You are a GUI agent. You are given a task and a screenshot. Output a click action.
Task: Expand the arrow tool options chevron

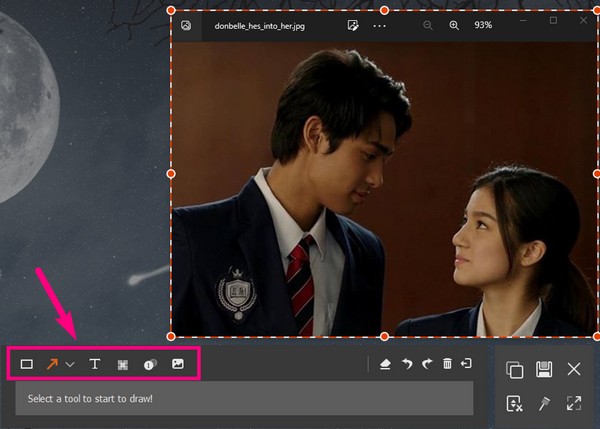coord(70,364)
